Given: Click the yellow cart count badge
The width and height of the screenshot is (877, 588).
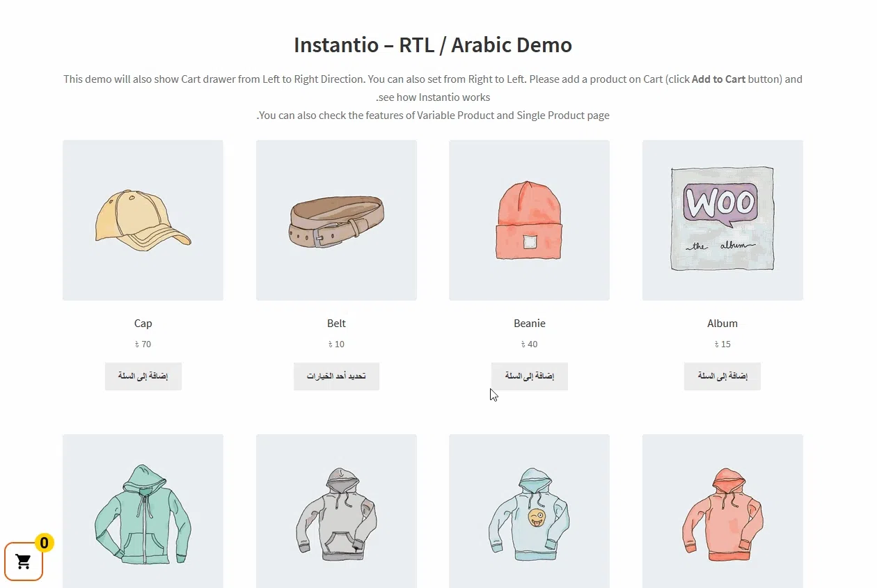Looking at the screenshot, I should [44, 543].
